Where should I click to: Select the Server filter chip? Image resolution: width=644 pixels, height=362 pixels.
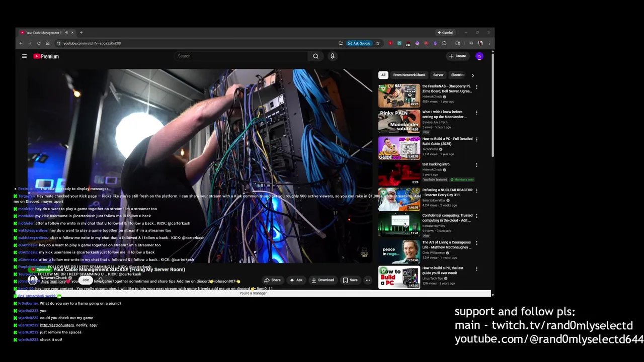pyautogui.click(x=438, y=75)
